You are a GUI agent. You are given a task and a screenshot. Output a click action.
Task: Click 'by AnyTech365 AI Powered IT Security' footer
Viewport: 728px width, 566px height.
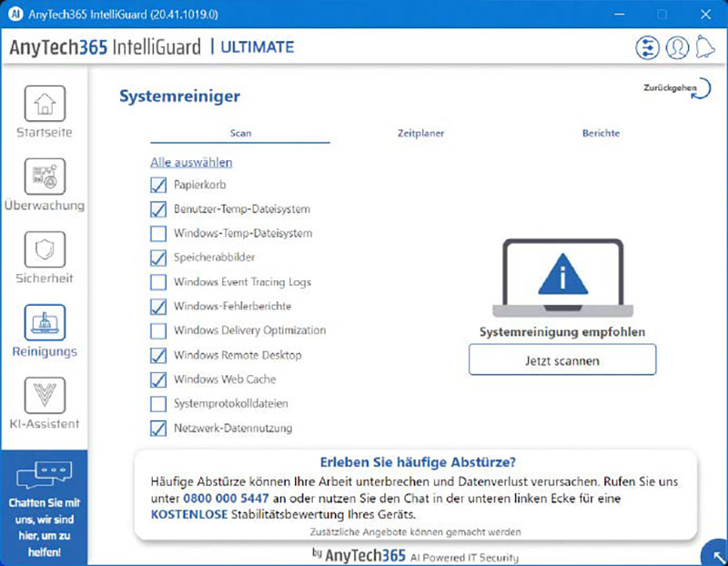tap(416, 555)
